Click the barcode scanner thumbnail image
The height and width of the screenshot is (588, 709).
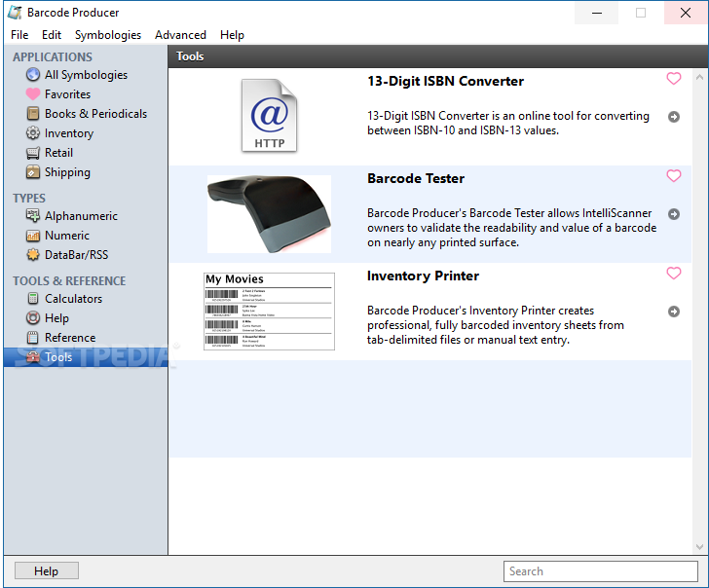coord(270,214)
